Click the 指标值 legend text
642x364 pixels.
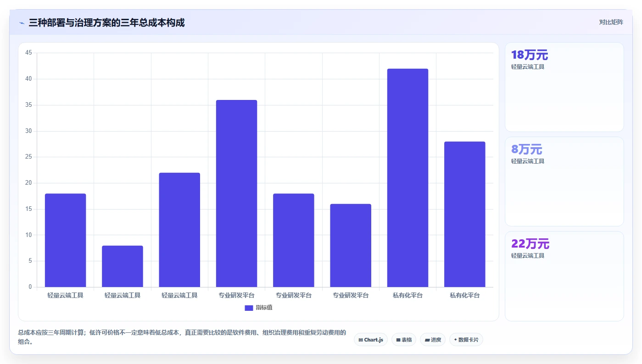264,308
